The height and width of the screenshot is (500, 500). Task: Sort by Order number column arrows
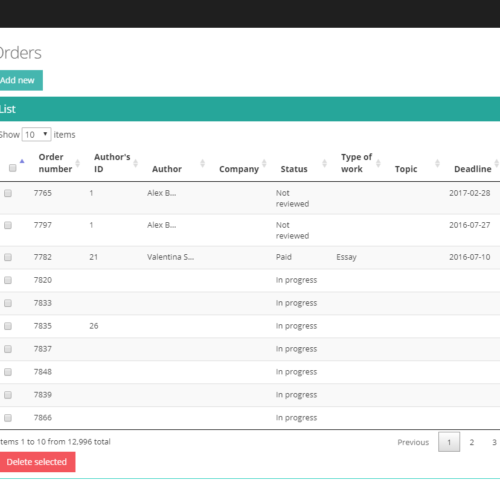[x=77, y=163]
